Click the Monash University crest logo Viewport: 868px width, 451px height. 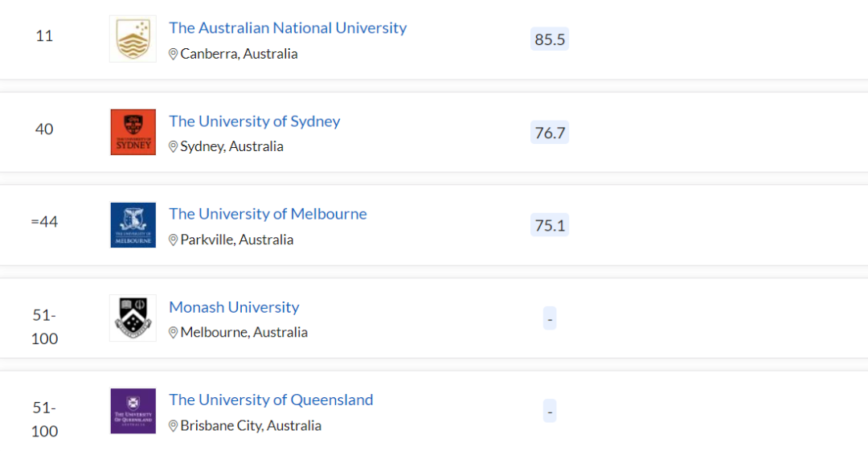[133, 318]
